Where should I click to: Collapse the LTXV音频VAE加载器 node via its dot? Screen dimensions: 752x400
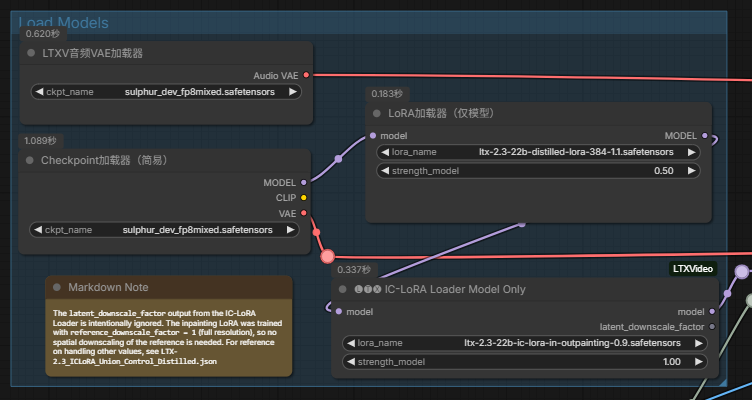coord(31,53)
